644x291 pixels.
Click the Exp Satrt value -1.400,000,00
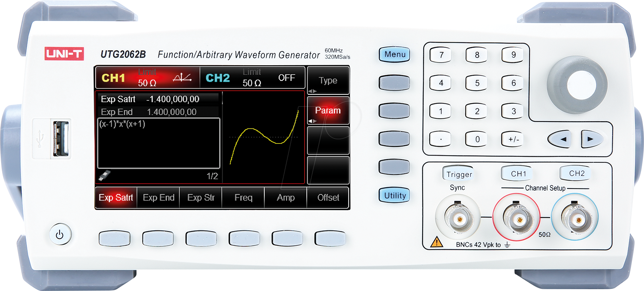[173, 99]
